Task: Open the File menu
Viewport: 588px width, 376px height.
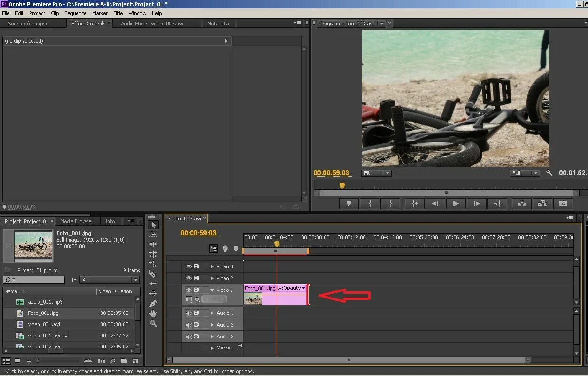Action: (6, 13)
